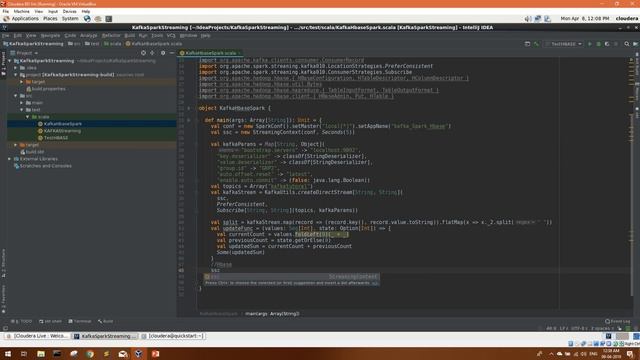Select Scratches and Consoles
The image size is (640, 360).
pos(42,166)
